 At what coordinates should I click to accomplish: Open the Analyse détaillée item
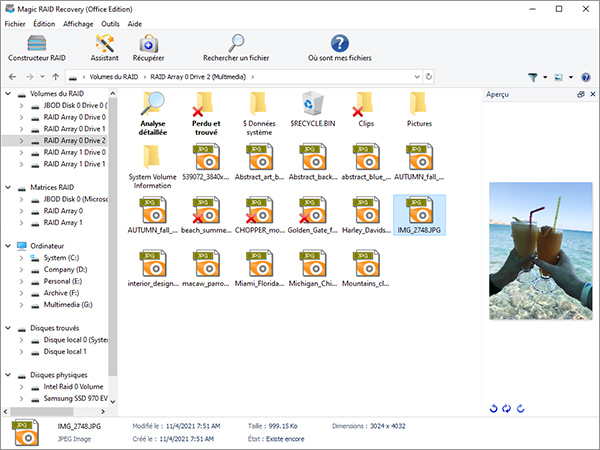[x=153, y=114]
